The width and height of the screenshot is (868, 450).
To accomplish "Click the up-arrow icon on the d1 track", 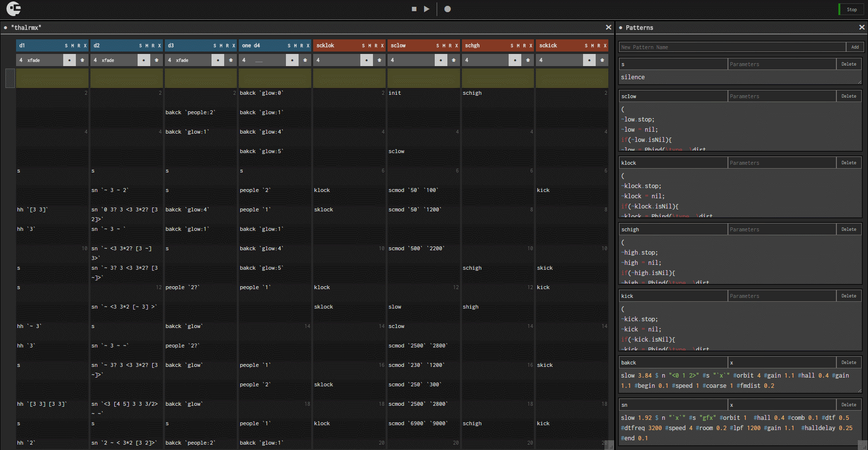I will [82, 60].
